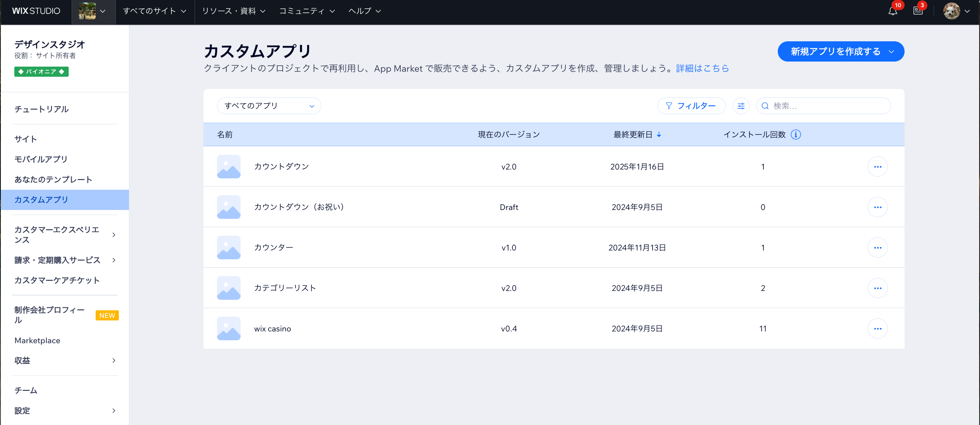Click the wix casino app thumbnail
This screenshot has height=425, width=980.
229,328
